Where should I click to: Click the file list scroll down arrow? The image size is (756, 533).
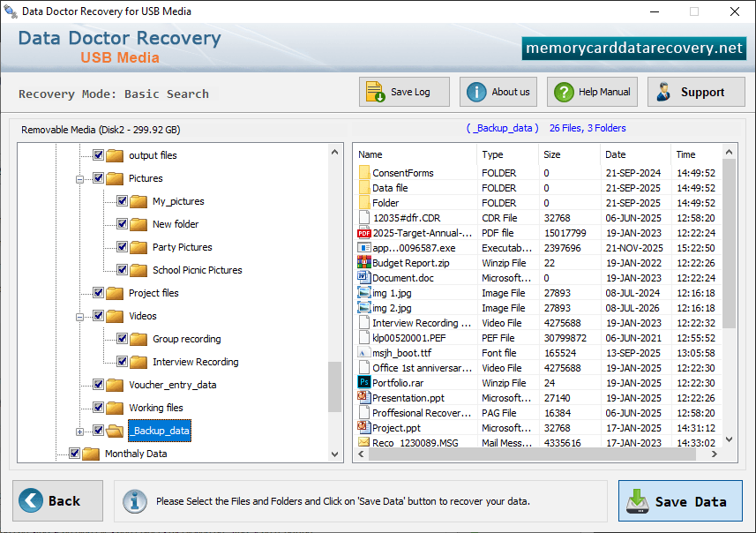[x=729, y=439]
